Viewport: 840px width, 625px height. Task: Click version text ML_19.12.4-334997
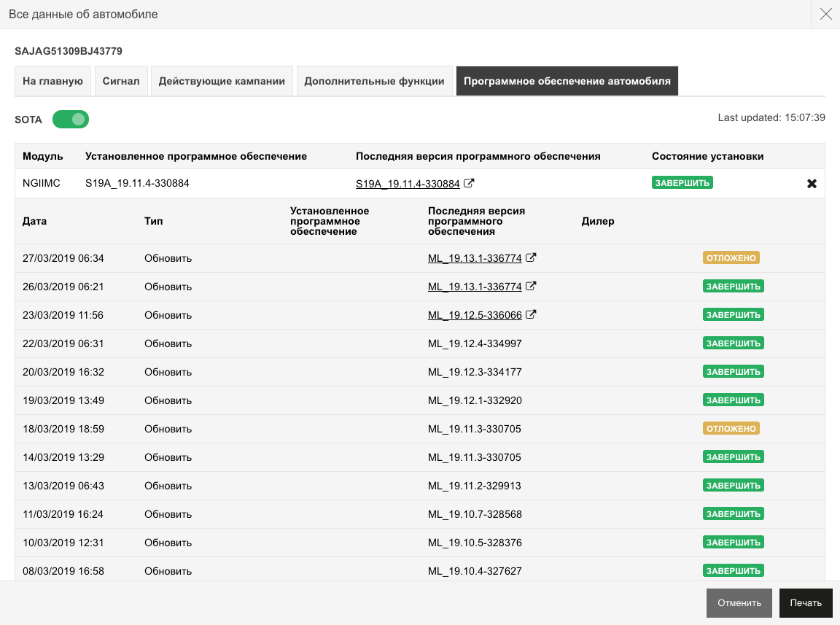[475, 343]
